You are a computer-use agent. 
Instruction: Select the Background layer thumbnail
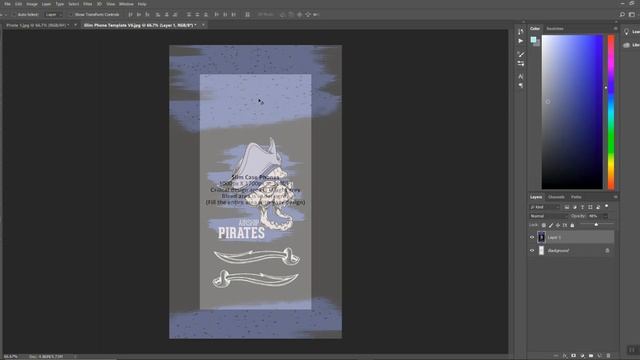coord(541,251)
